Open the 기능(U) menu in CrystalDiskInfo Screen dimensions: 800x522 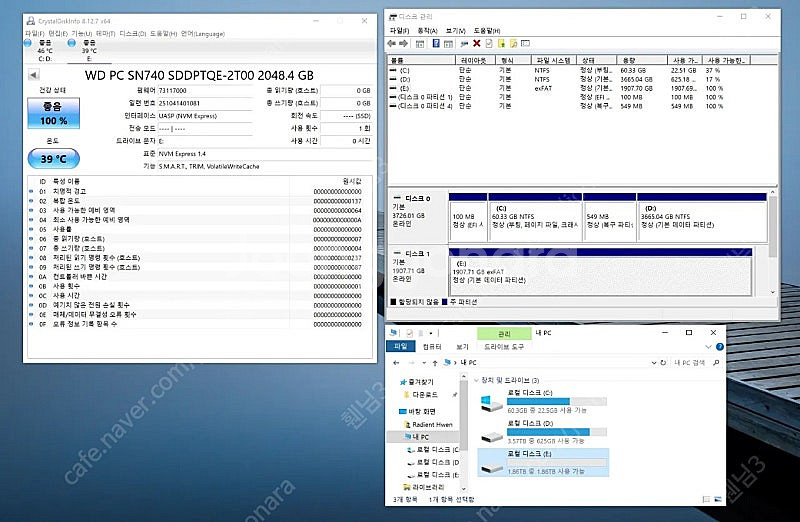point(82,34)
